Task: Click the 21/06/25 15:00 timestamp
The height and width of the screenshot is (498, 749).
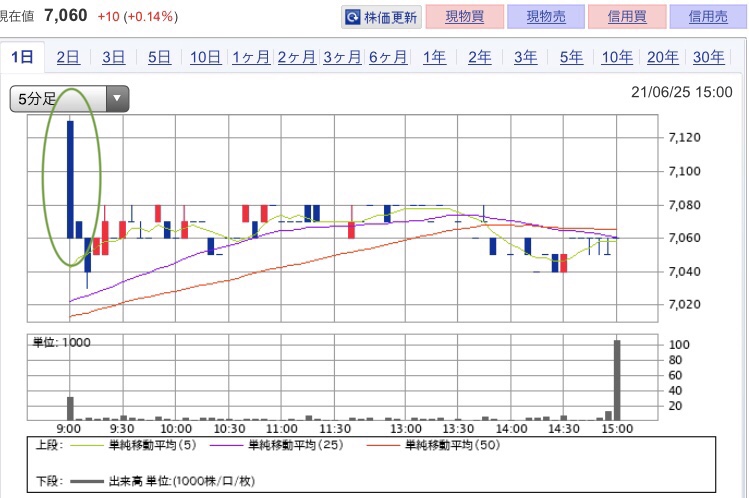Action: (682, 92)
